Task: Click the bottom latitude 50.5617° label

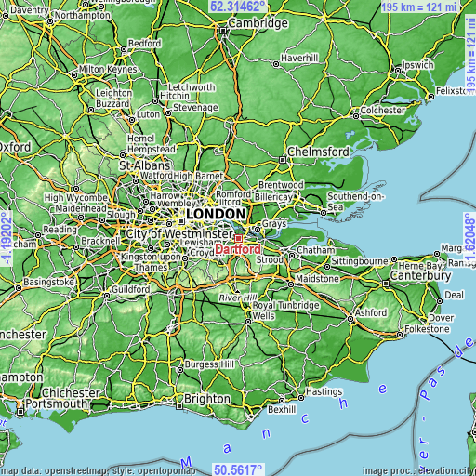Action: (238, 469)
